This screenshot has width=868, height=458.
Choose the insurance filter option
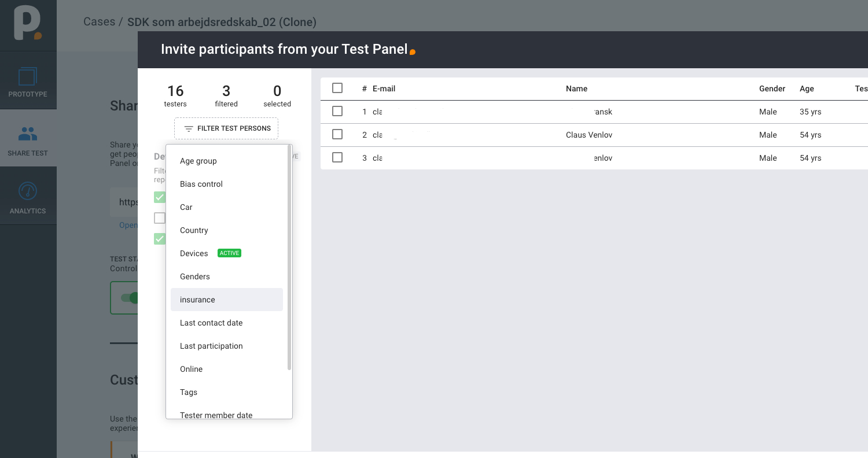[x=227, y=300]
